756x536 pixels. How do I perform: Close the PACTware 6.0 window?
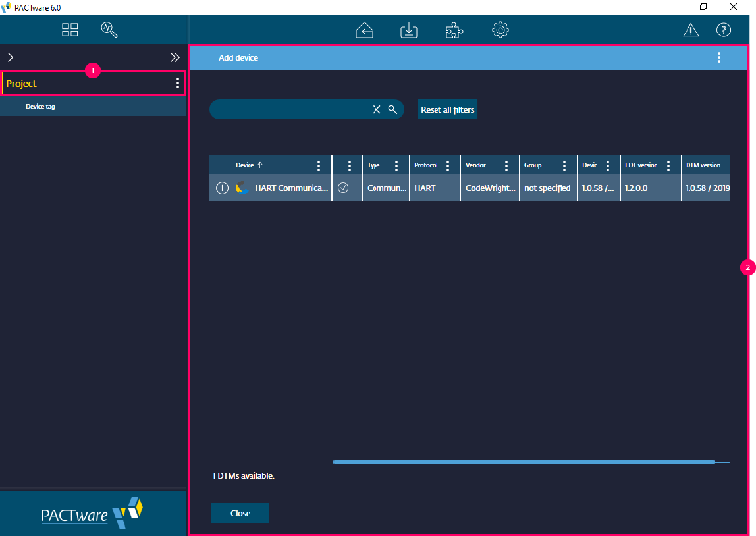click(734, 7)
